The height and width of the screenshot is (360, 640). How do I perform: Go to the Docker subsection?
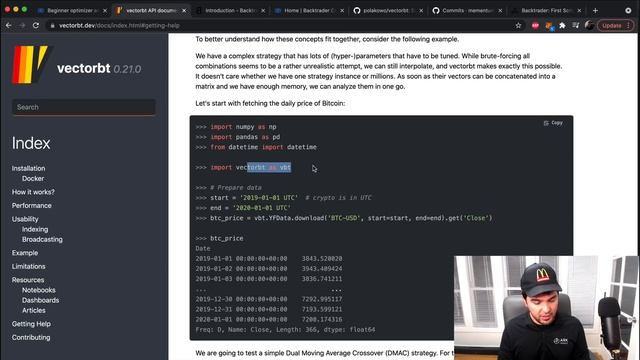click(x=33, y=178)
